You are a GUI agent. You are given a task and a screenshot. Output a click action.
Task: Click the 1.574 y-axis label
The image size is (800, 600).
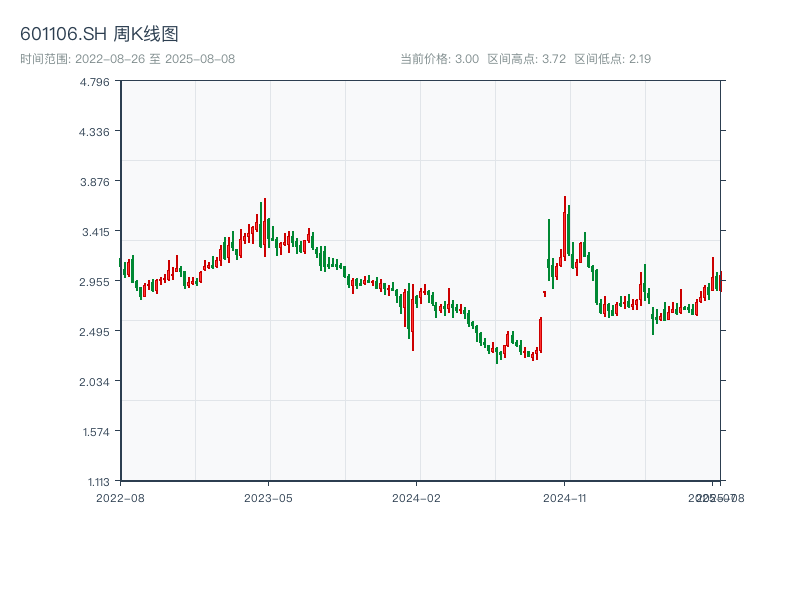coord(95,431)
